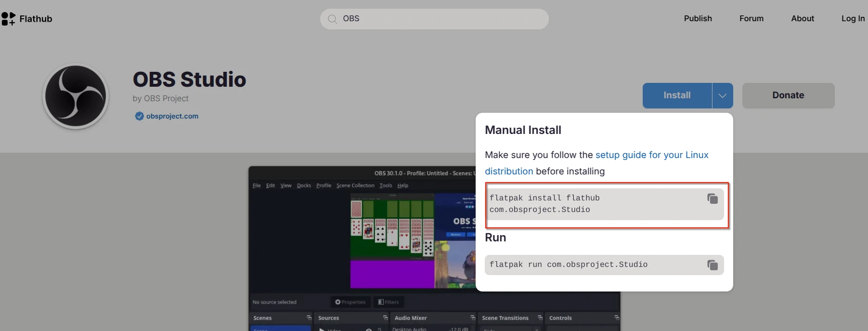Open the setup guide for your Linux distribution link
868x331 pixels.
[x=596, y=163]
